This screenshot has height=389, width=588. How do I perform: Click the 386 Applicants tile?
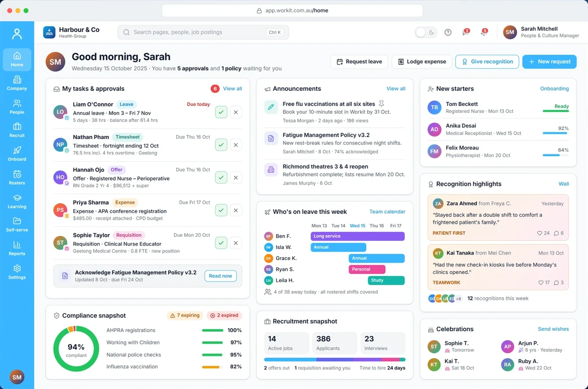335,343
